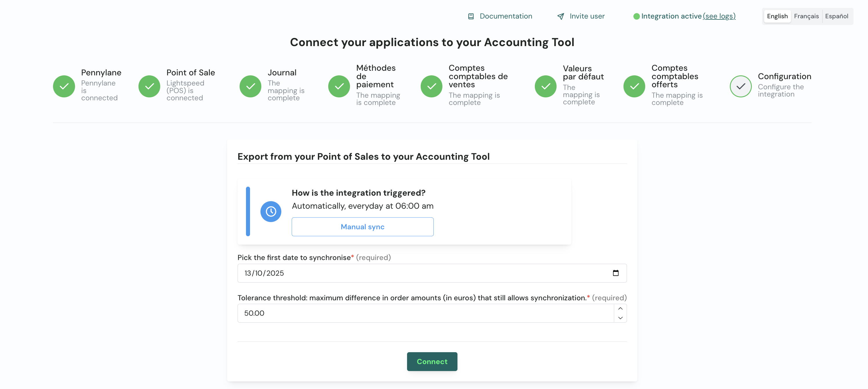Screen dimensions: 868x389
Task: Click the Journal step checkmark icon
Action: pyautogui.click(x=250, y=86)
